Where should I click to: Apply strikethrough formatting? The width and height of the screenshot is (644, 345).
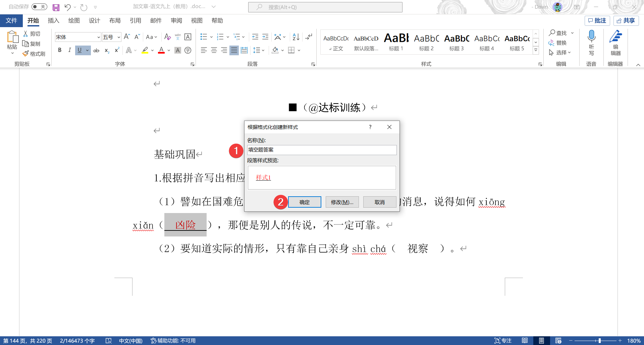pyautogui.click(x=96, y=50)
